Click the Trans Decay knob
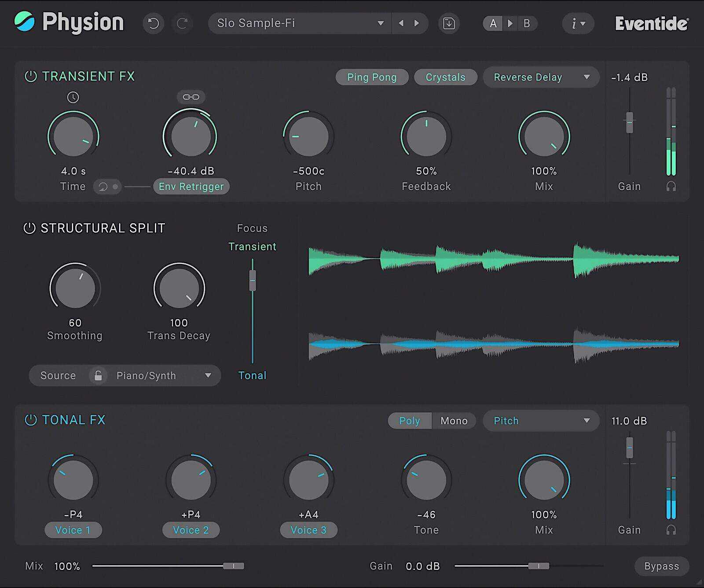 click(179, 288)
